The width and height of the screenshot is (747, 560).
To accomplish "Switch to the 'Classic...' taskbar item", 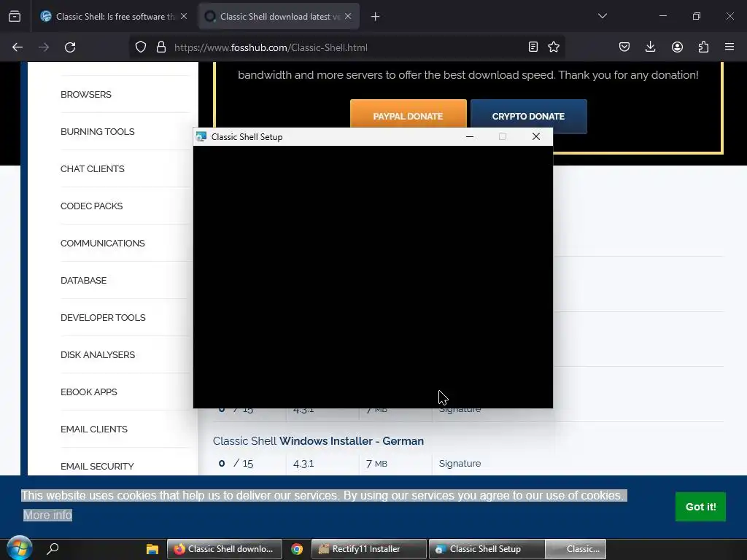I will tap(576, 548).
